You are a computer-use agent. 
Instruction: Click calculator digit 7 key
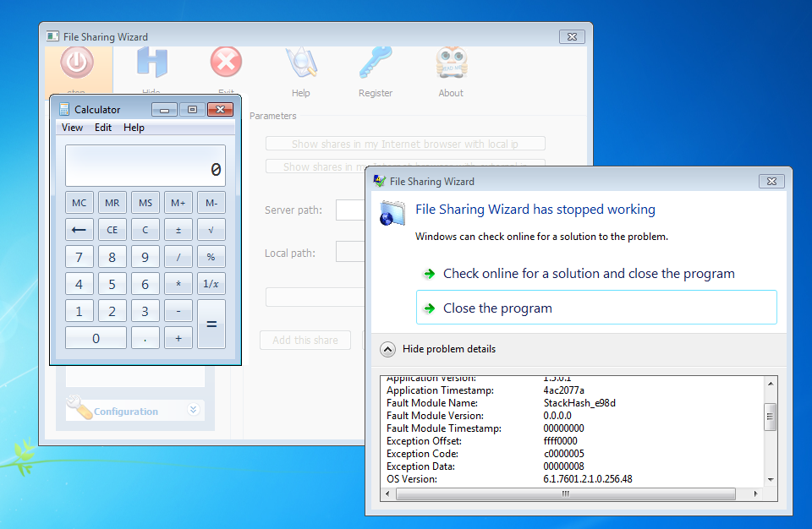80,257
